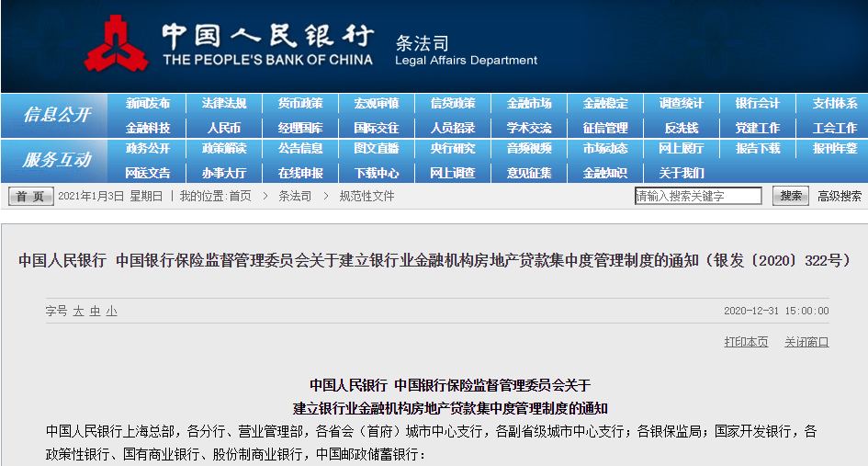Open the 下载中心 page

(x=377, y=173)
